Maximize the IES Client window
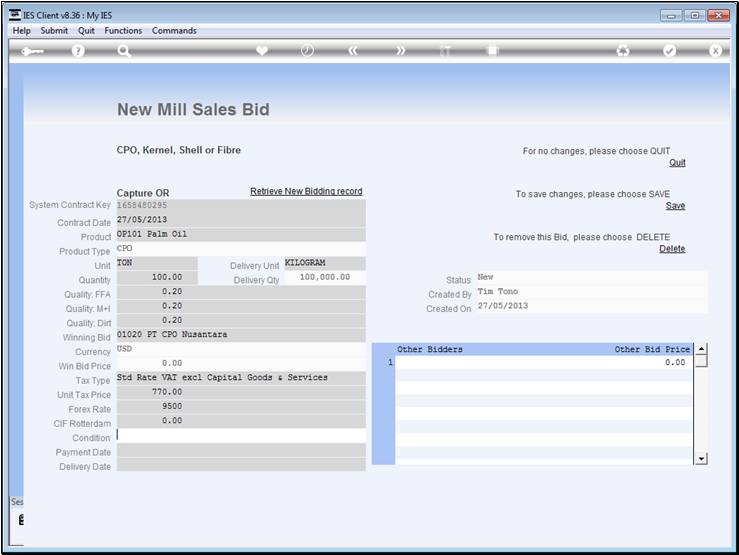The width and height of the screenshot is (739, 555). coord(695,15)
